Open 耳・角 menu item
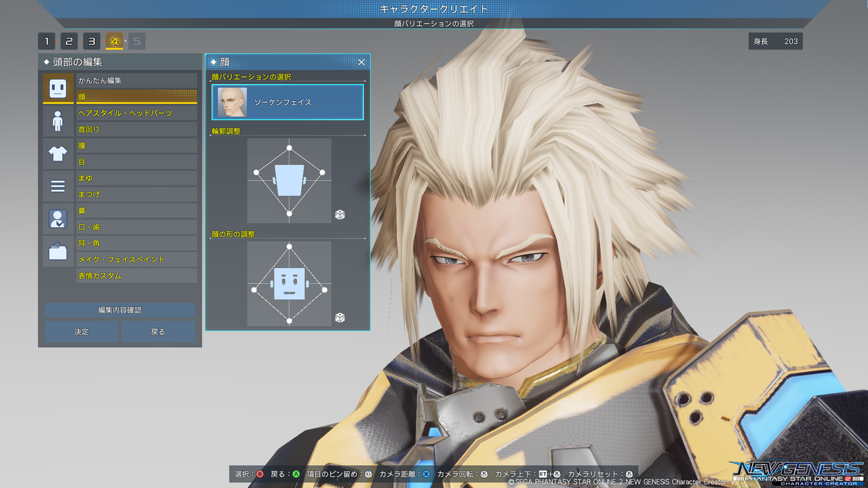 pos(136,243)
